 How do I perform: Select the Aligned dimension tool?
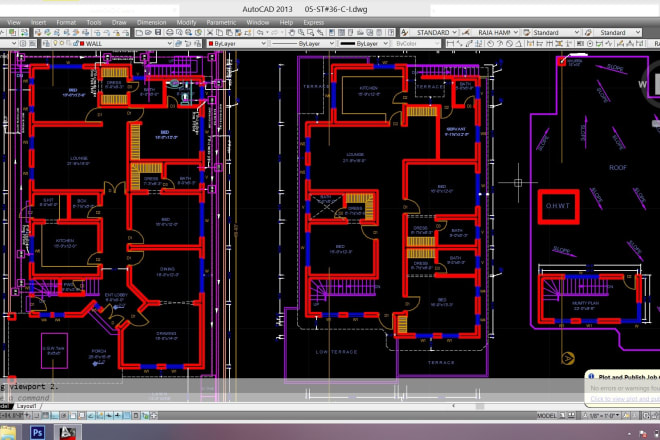[x=459, y=43]
